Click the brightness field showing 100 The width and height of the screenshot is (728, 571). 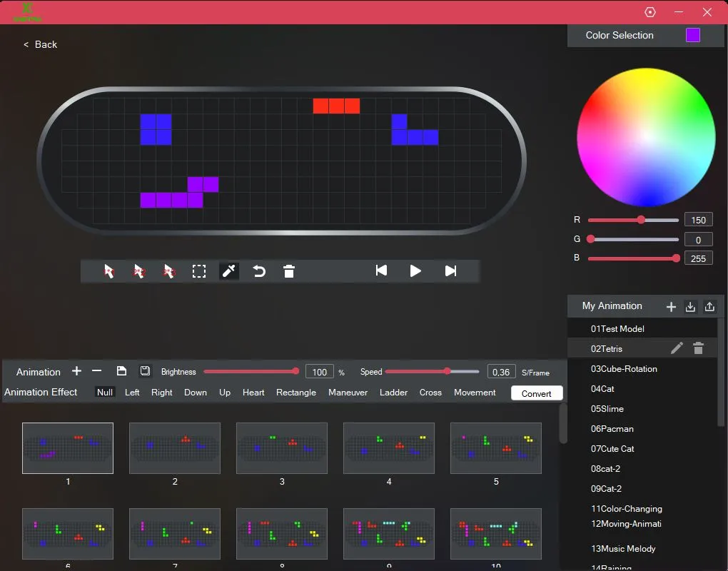(x=320, y=372)
